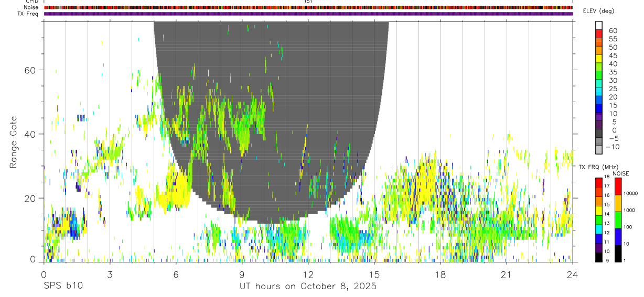Viewport: 644px width, 297px height.
Task: Click the white top swatch of the ELEV colorbar
Action: point(599,25)
